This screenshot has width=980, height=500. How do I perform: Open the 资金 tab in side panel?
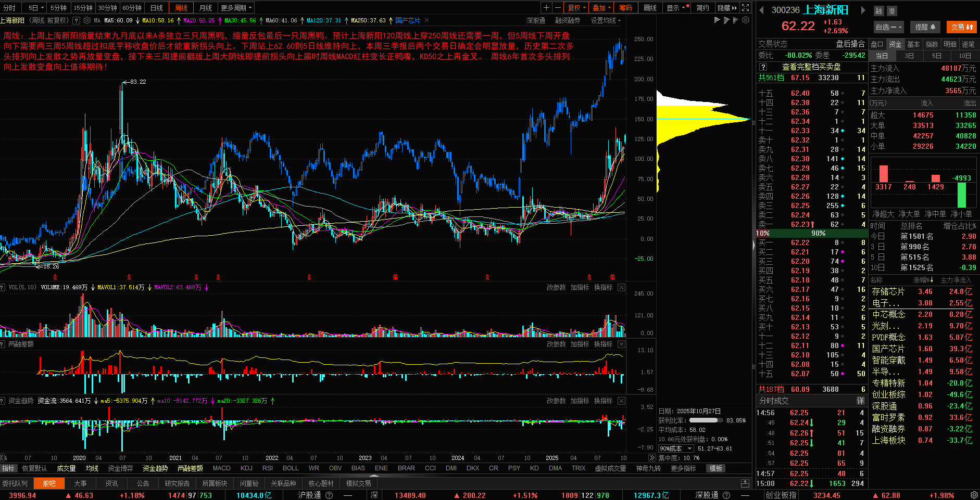895,44
